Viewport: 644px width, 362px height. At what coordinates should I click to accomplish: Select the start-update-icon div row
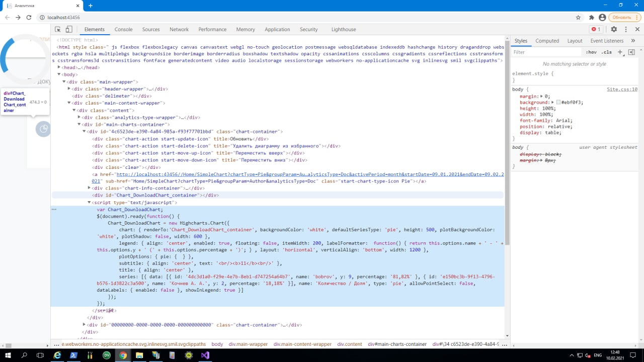(278, 139)
